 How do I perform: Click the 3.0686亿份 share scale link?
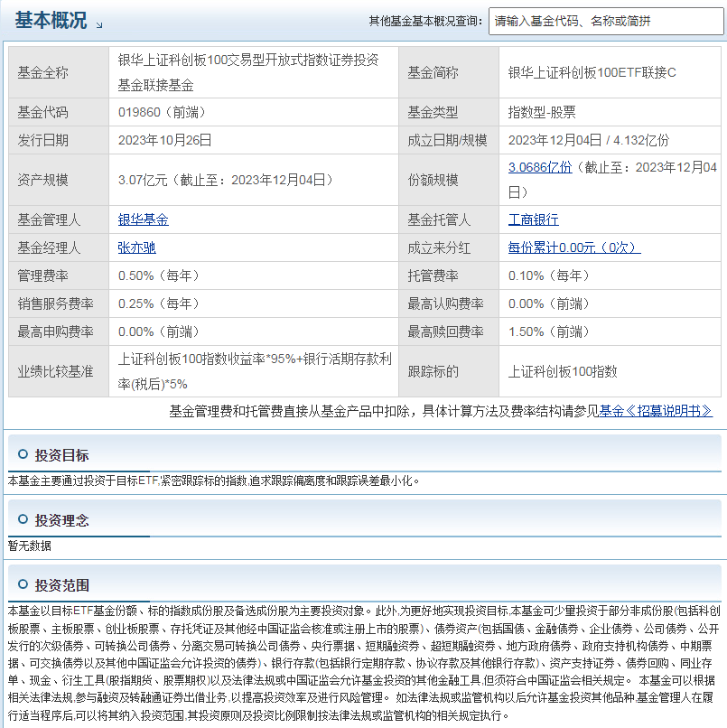[540, 168]
